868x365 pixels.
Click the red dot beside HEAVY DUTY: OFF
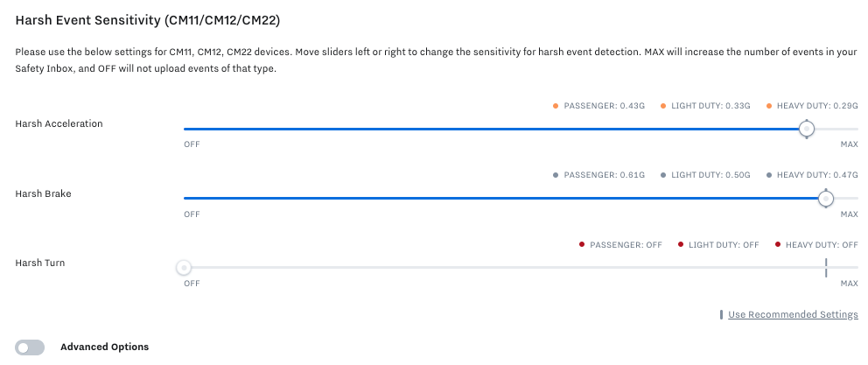pyautogui.click(x=777, y=245)
